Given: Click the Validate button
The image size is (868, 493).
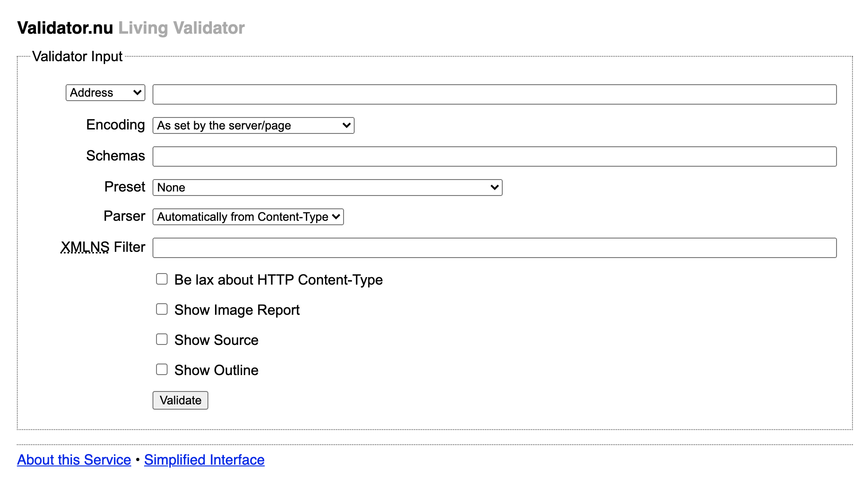Looking at the screenshot, I should pyautogui.click(x=180, y=400).
